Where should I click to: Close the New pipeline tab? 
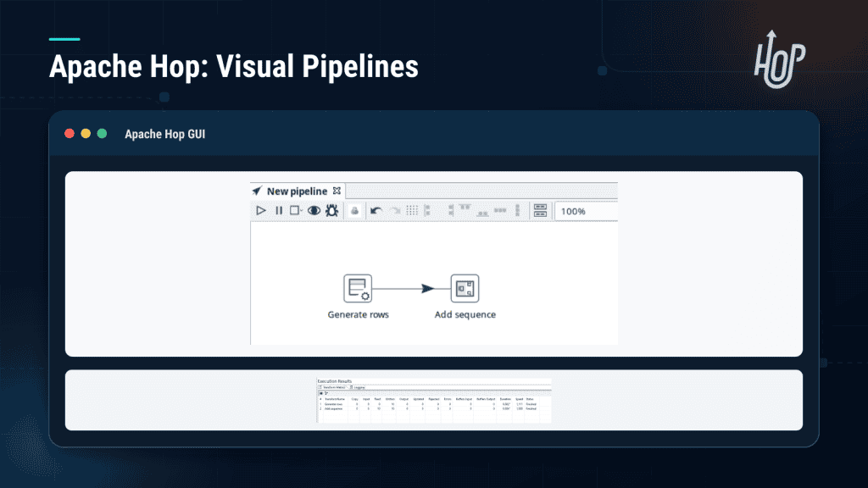(337, 191)
